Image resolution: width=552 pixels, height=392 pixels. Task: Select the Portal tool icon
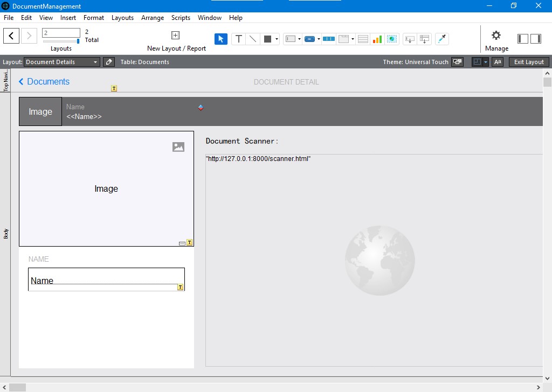pyautogui.click(x=363, y=39)
